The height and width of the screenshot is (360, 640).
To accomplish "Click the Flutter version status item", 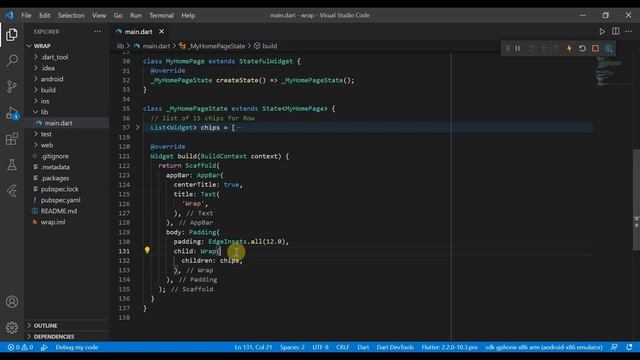I will (x=449, y=347).
